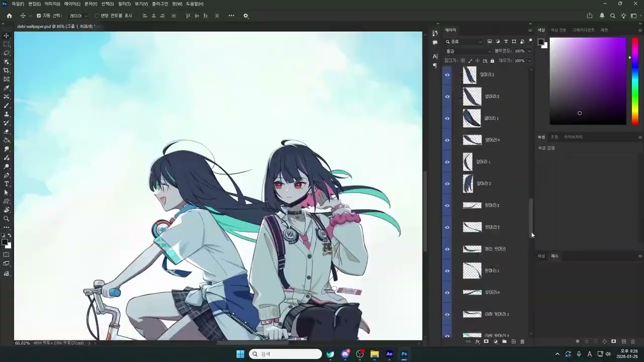The width and height of the screenshot is (644, 362).
Task: Filter layers by type layer T icon
Action: coord(506,42)
